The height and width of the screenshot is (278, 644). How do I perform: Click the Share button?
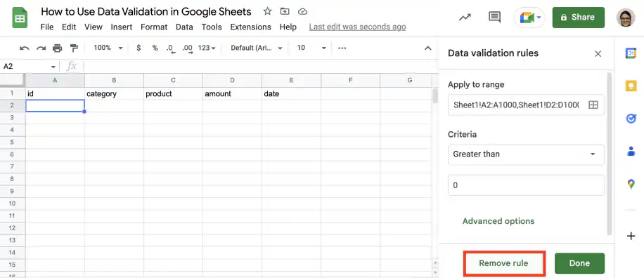579,18
